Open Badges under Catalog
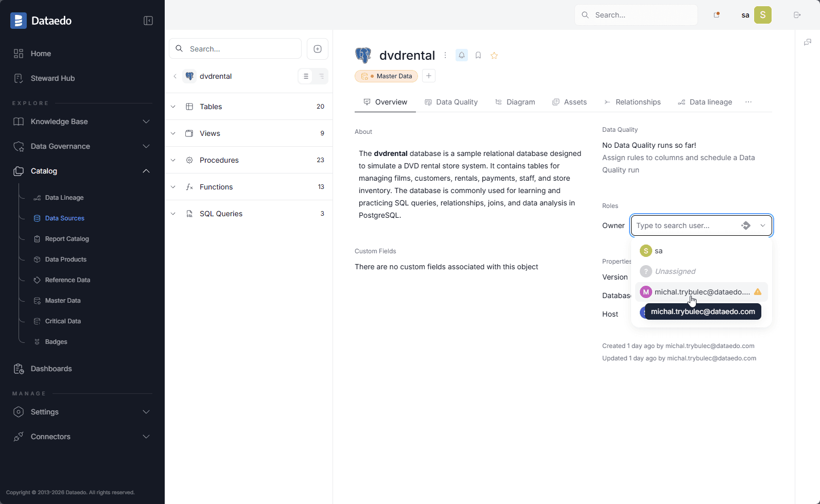Screen dimensions: 820x504 coord(56,342)
